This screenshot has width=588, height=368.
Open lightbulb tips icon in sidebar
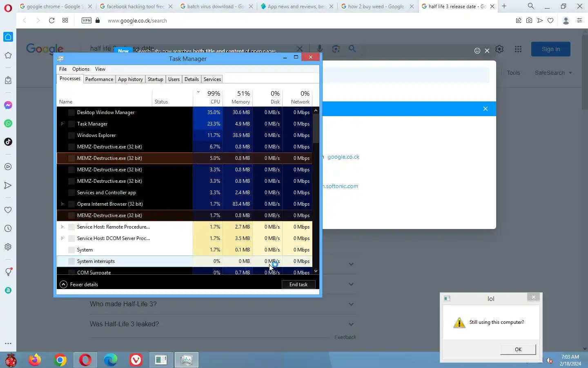[x=8, y=272]
